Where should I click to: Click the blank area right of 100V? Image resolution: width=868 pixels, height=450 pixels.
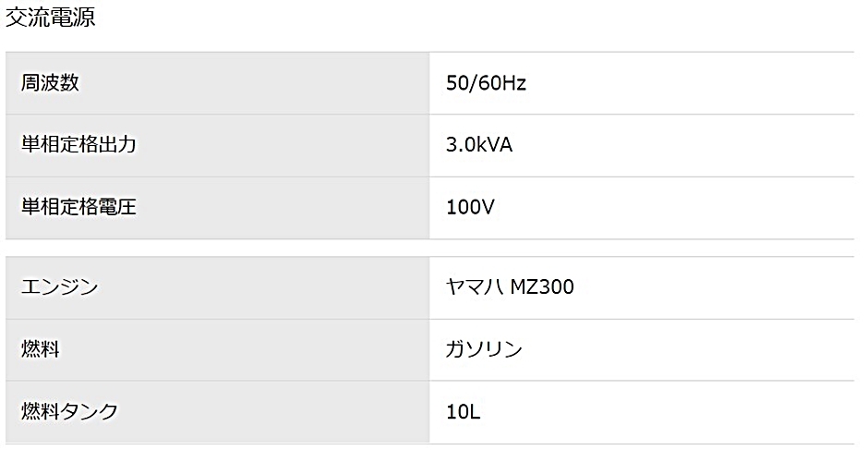pos(674,208)
